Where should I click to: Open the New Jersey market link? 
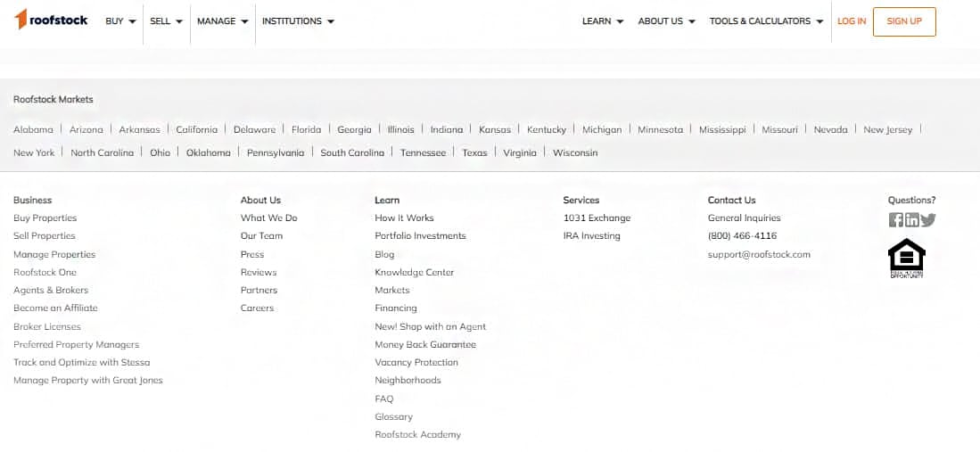coord(887,130)
